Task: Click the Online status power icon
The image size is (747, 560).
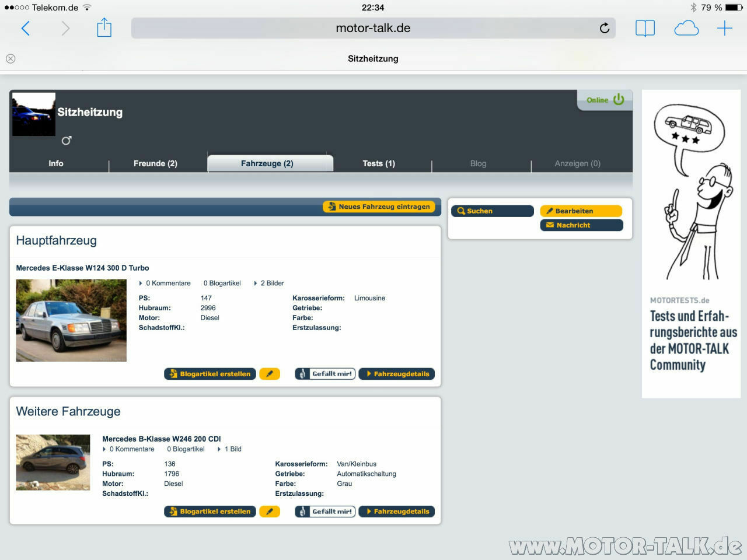Action: pos(619,100)
